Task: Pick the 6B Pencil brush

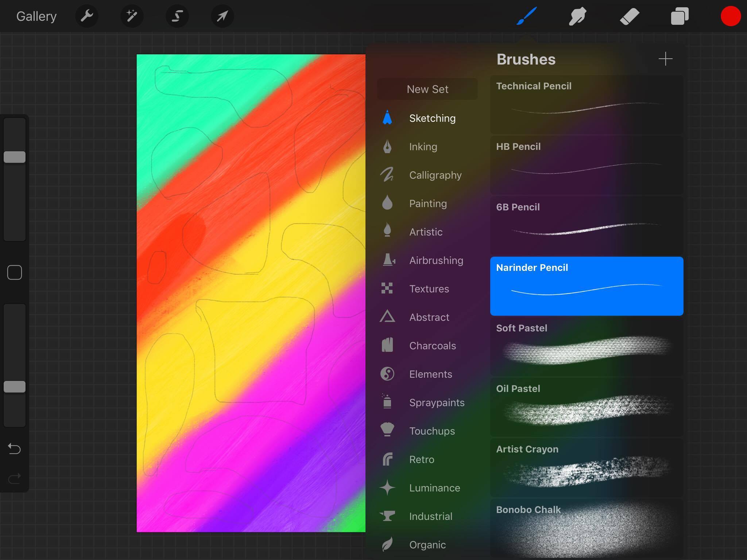Action: (587, 226)
